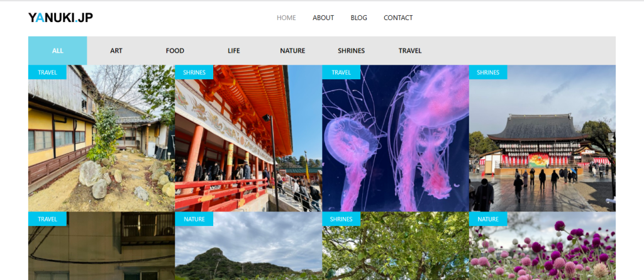Choose the TRAVEL filter tab
The width and height of the screenshot is (644, 280).
tap(410, 51)
